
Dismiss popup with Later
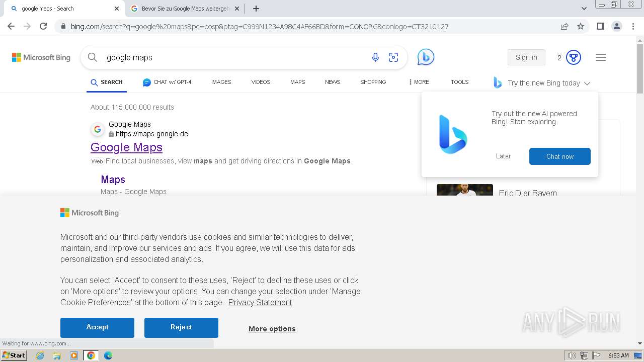[503, 156]
